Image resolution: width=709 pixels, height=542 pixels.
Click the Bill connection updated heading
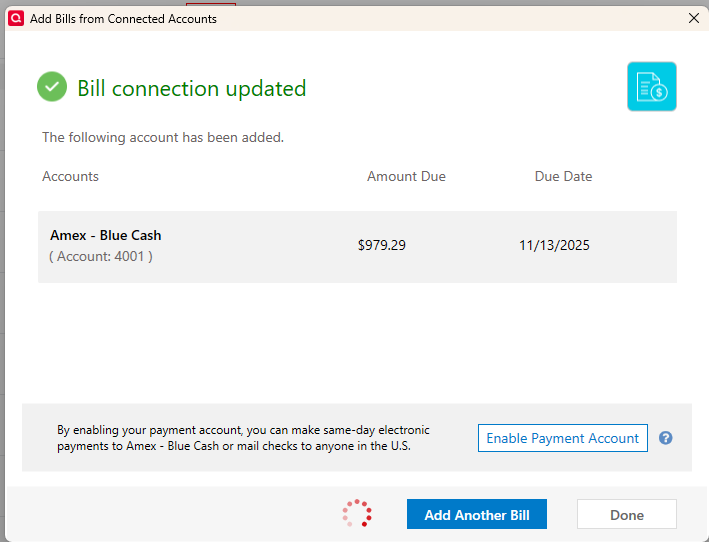[192, 88]
